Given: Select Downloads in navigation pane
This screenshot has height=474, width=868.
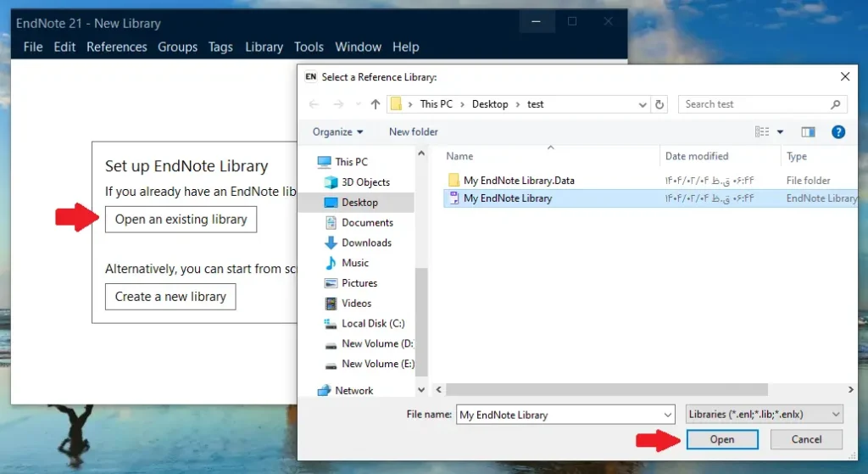Looking at the screenshot, I should pos(366,243).
